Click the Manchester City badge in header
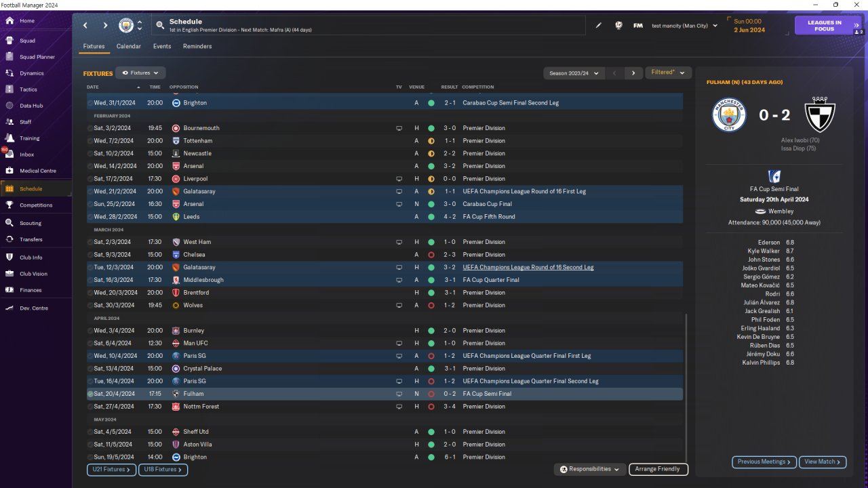868x488 pixels. 126,26
